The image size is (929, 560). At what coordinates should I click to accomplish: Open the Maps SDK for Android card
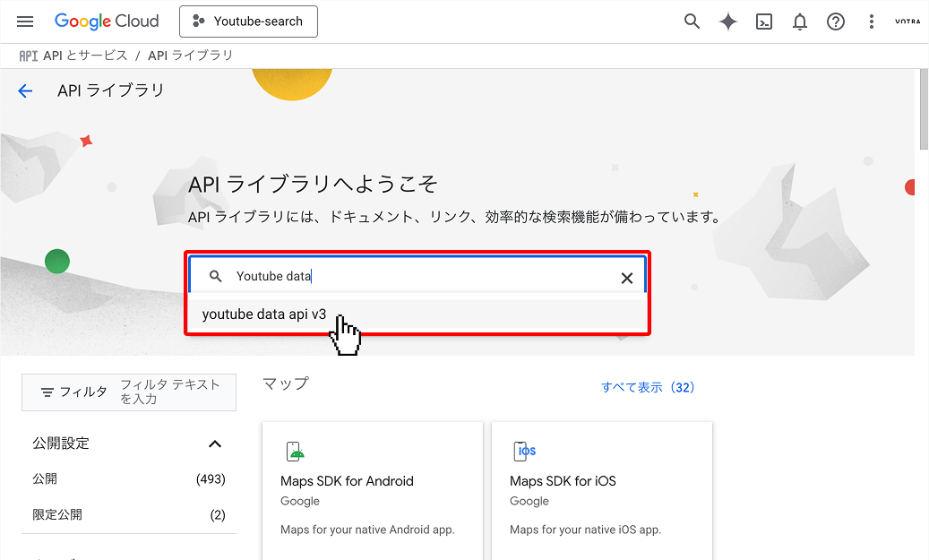373,491
